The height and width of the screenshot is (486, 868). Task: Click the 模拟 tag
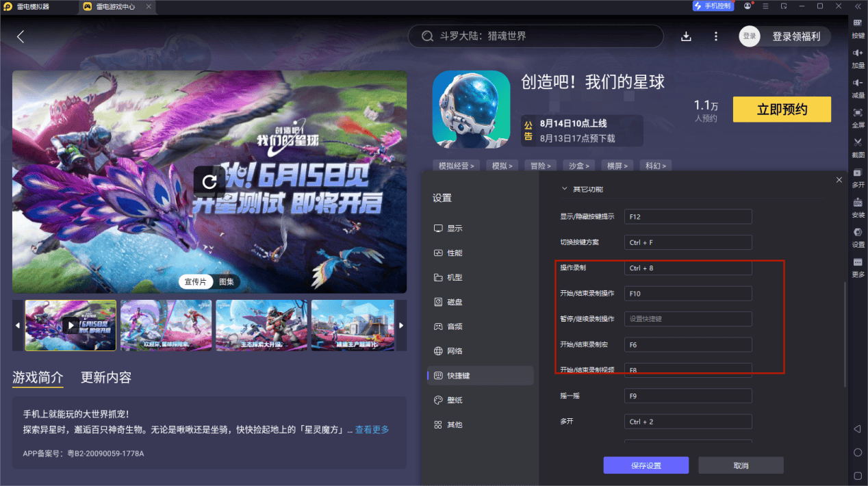(502, 166)
